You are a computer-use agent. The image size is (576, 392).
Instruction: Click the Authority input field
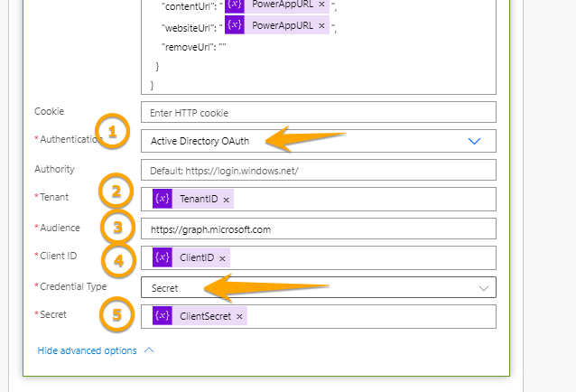(318, 170)
